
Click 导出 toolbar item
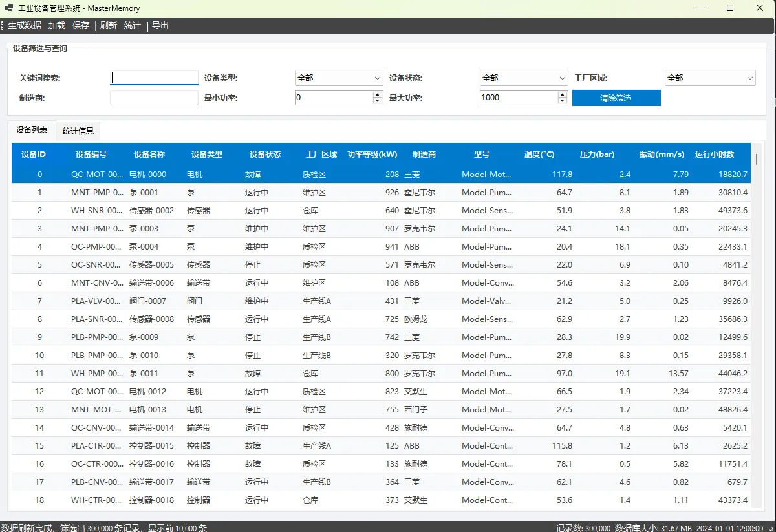(160, 26)
